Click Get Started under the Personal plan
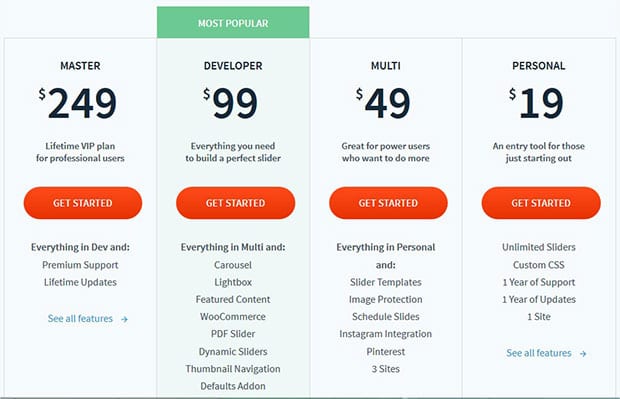 pyautogui.click(x=541, y=203)
